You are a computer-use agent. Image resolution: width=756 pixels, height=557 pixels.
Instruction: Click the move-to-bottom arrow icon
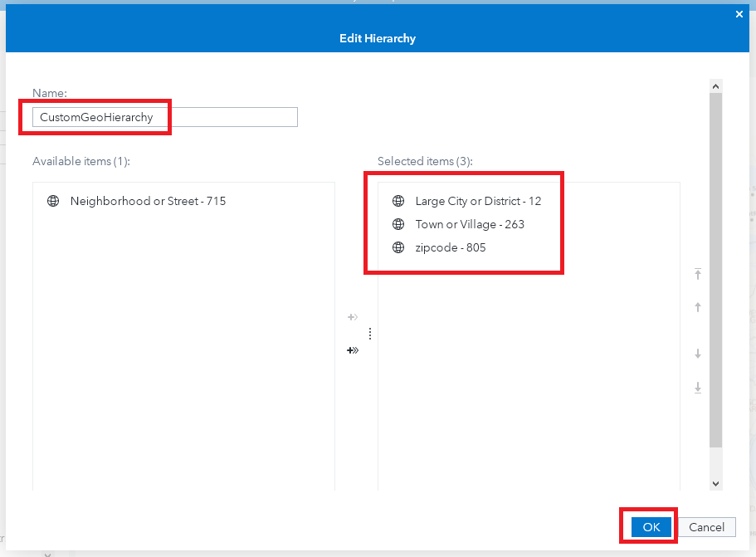[x=697, y=388]
